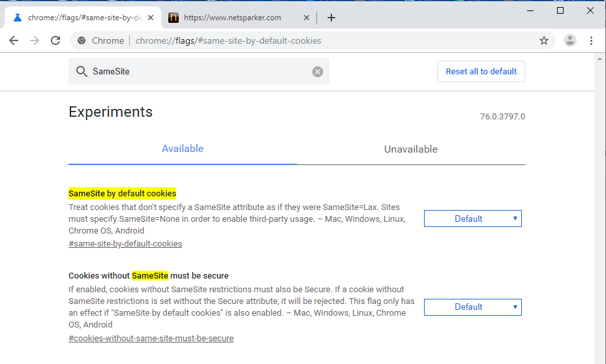
Task: Focus the flags search field
Action: [196, 72]
